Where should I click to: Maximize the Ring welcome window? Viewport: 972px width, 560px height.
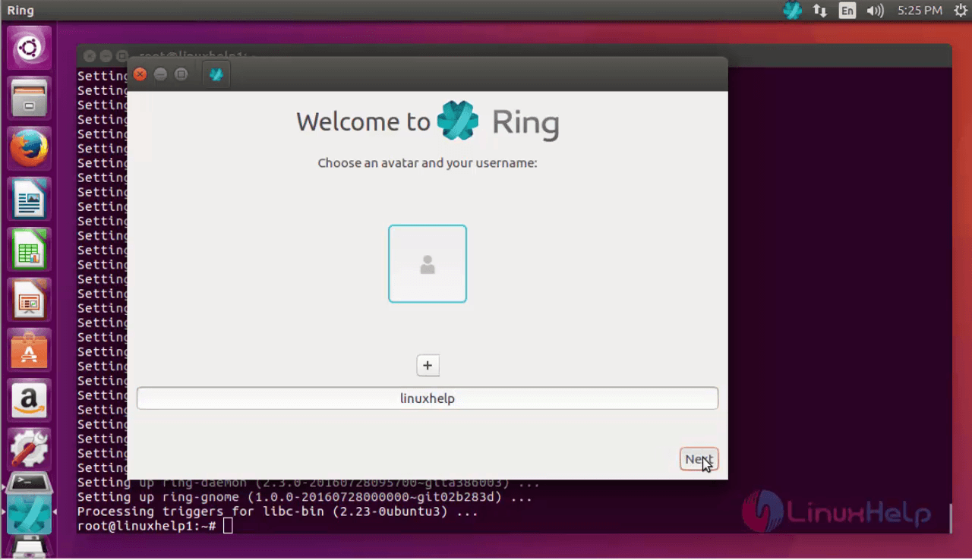181,74
